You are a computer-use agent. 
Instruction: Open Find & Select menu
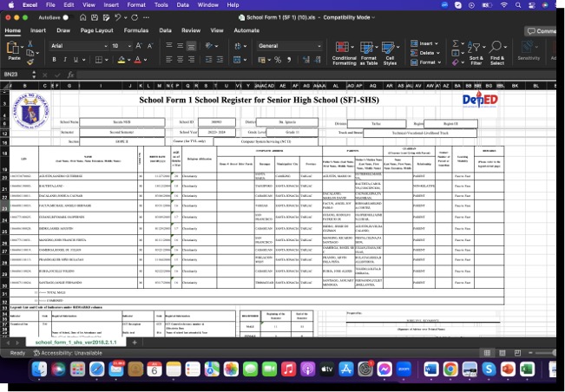(x=497, y=53)
